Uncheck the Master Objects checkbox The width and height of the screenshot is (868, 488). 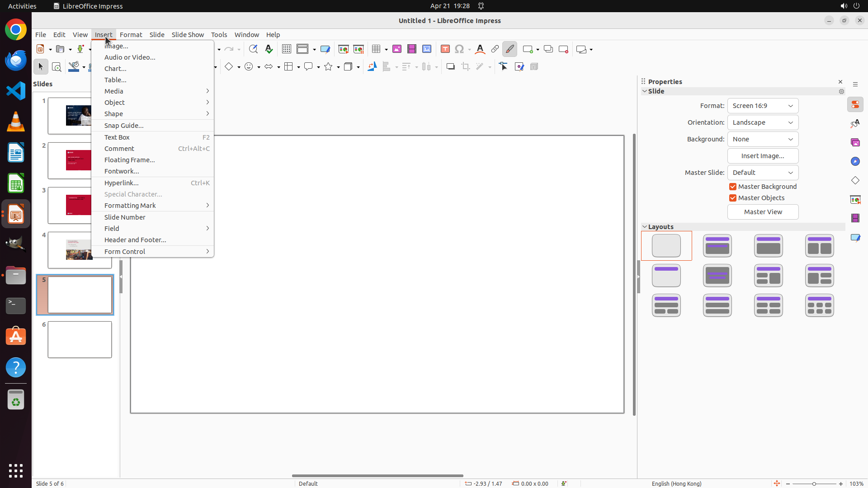coord(733,198)
